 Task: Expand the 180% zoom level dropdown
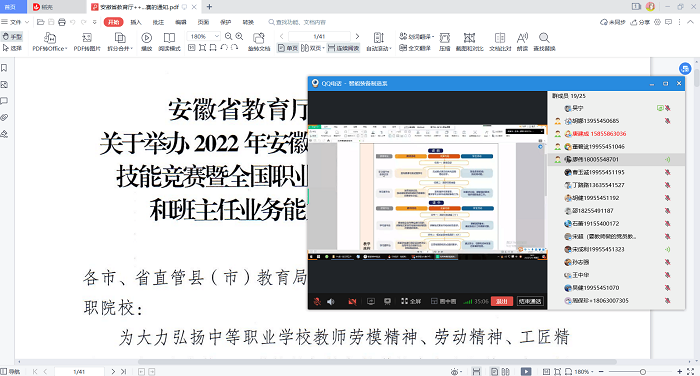click(x=217, y=36)
